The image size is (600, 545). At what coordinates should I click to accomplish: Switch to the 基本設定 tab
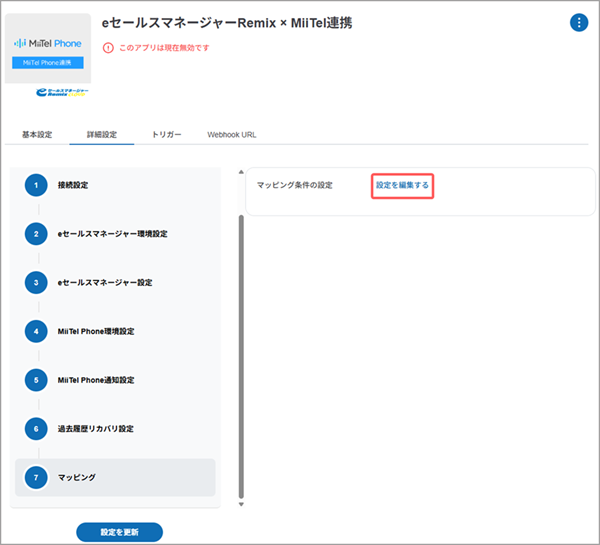(37, 134)
